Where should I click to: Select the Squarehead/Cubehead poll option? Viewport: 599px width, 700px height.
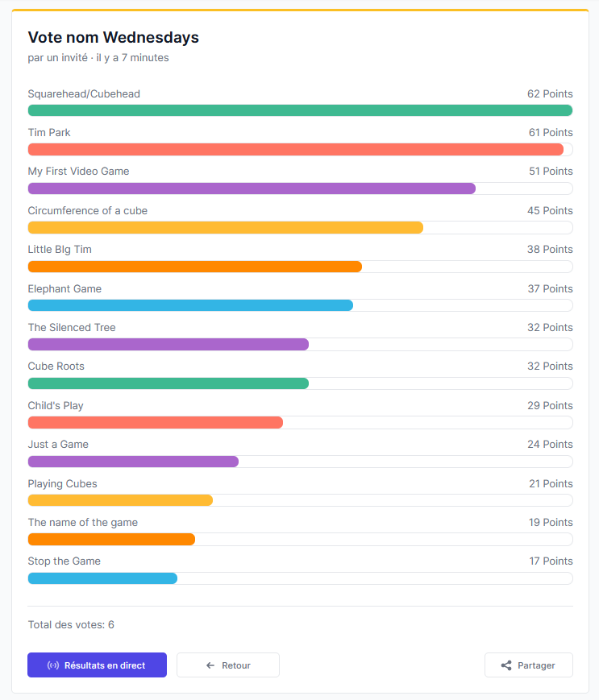coord(84,93)
